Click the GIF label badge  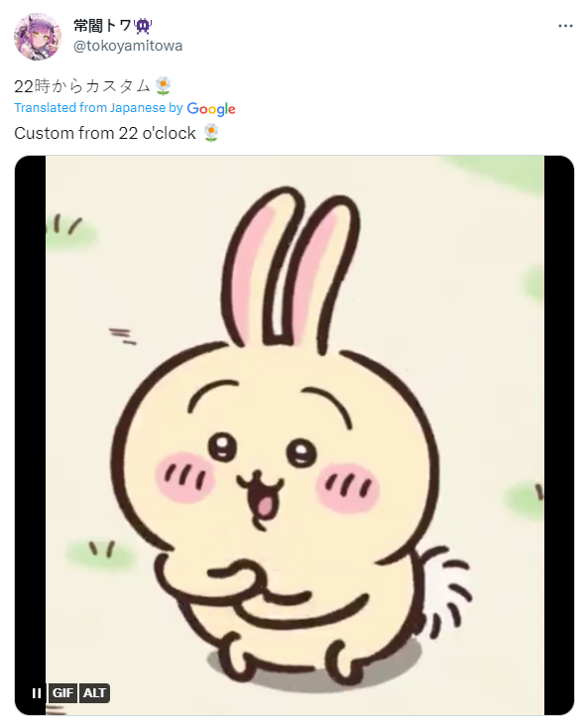(62, 693)
